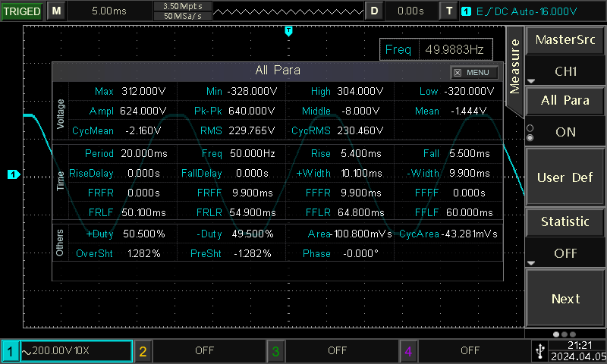Click the M main timebase icon
This screenshot has width=607, height=364.
pos(57,11)
